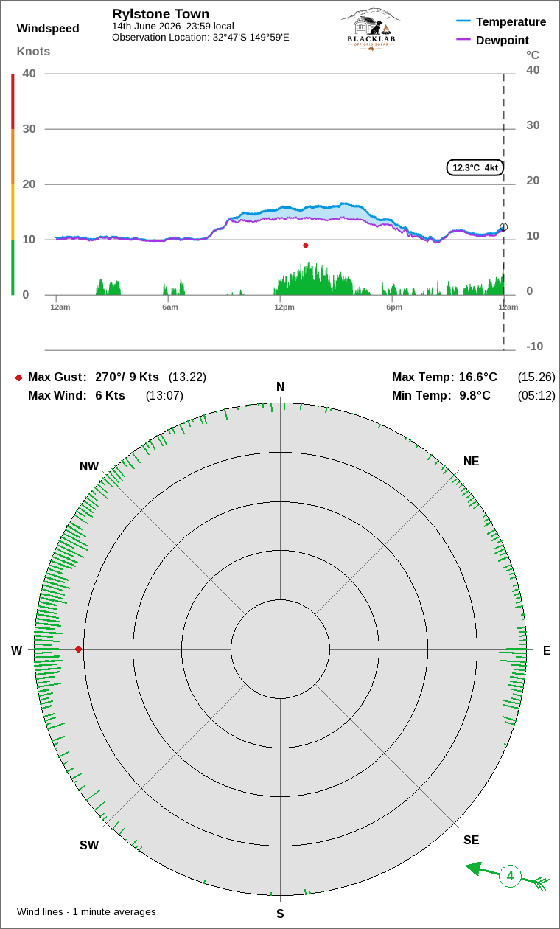Click the 6am time axis label
The width and height of the screenshot is (560, 929).
tap(170, 307)
